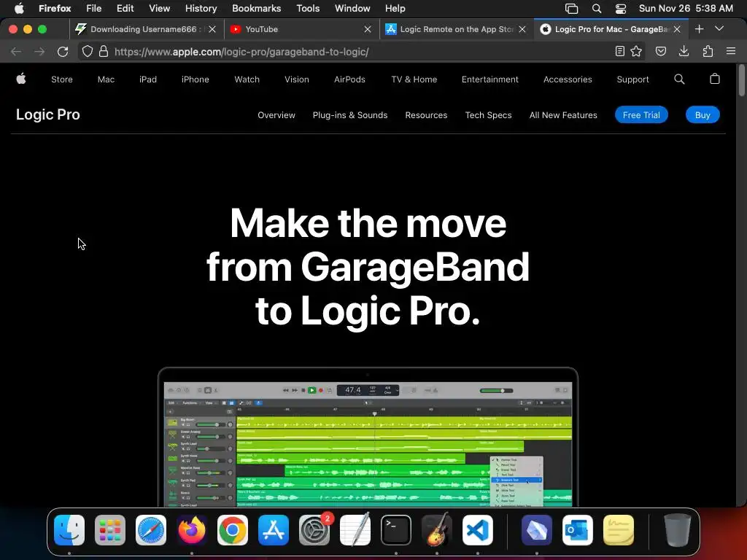Open Plug-ins & Sounds link
The image size is (747, 560).
pos(350,115)
